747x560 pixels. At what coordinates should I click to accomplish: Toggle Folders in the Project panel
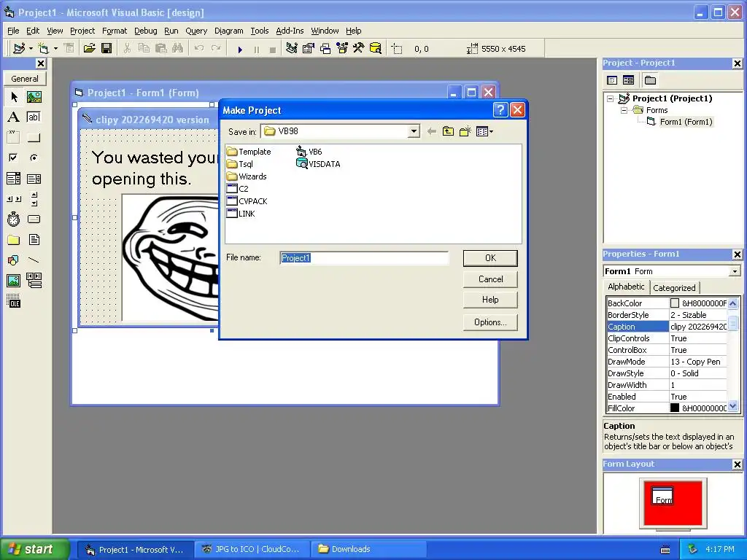[650, 80]
